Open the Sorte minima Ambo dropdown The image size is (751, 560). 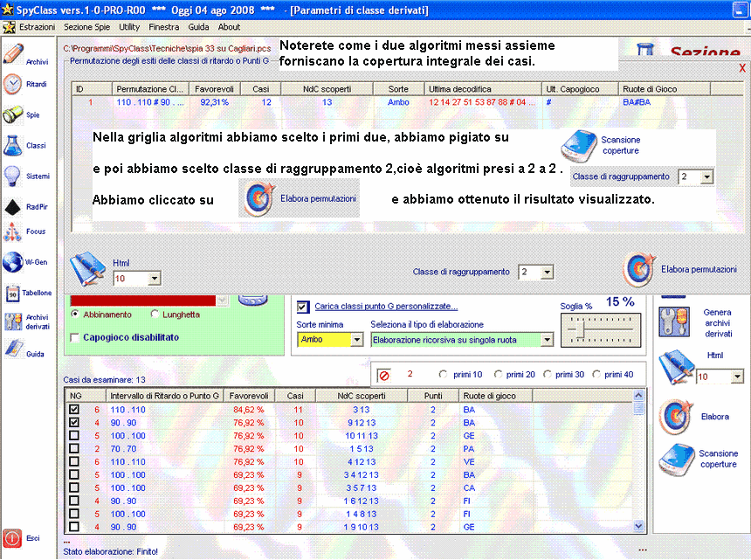tap(356, 340)
